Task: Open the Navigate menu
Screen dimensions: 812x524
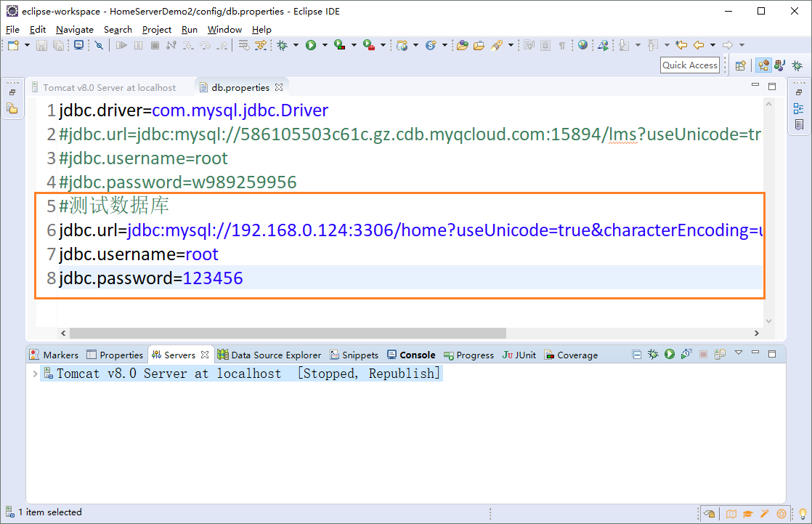Action: pos(74,29)
